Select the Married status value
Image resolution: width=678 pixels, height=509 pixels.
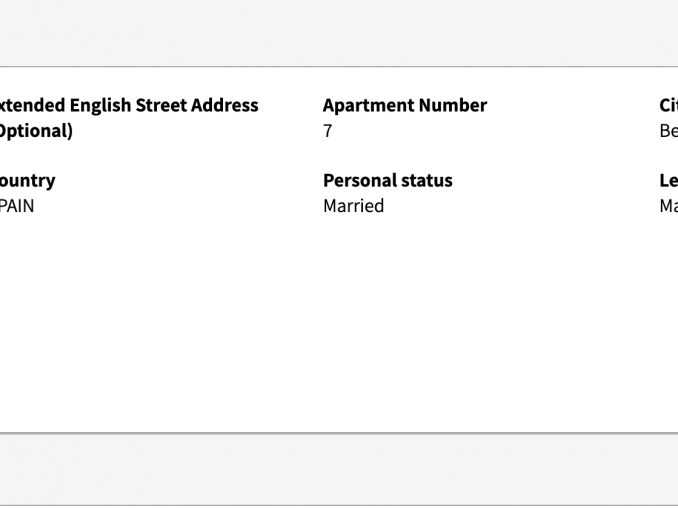click(353, 206)
